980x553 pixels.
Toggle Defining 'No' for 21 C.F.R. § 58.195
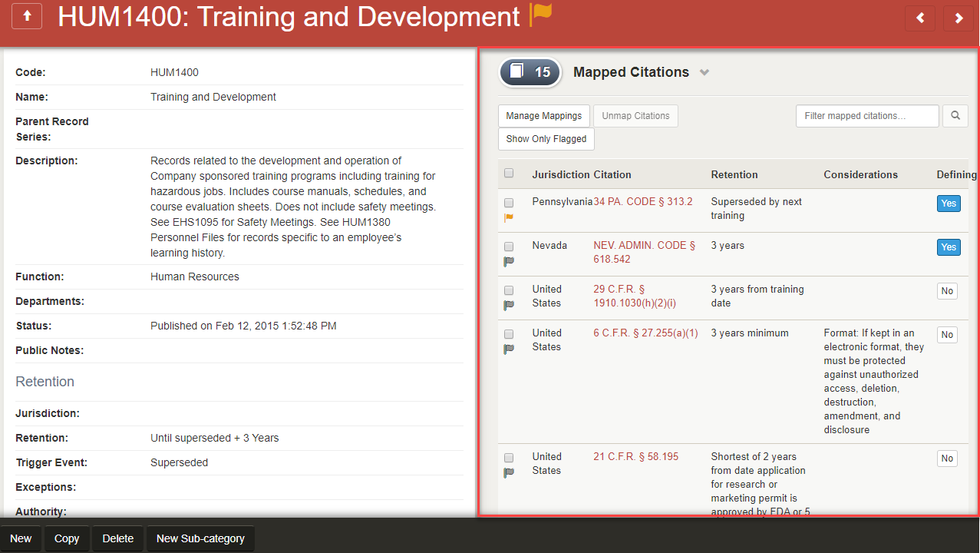947,459
